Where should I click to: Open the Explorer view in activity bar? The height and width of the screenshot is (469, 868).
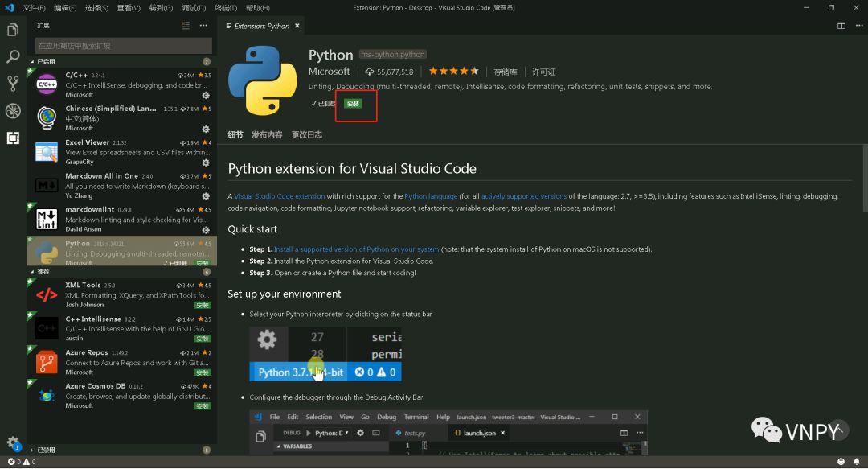point(13,31)
